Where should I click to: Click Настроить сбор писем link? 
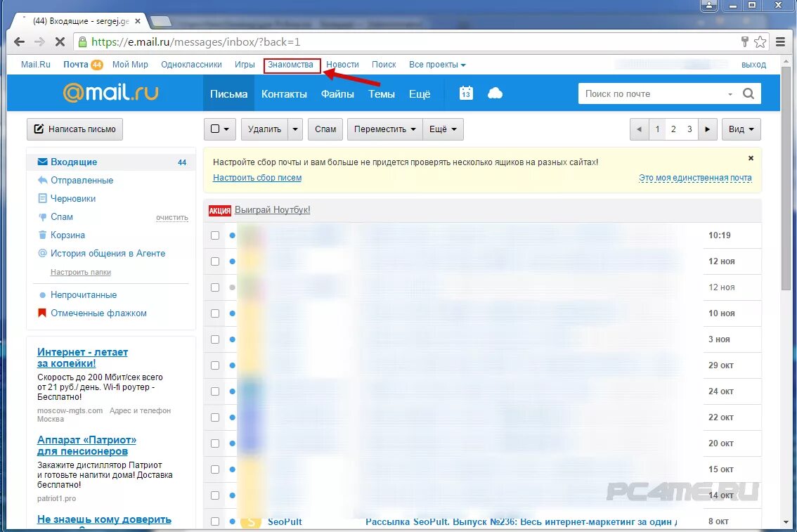pyautogui.click(x=257, y=177)
